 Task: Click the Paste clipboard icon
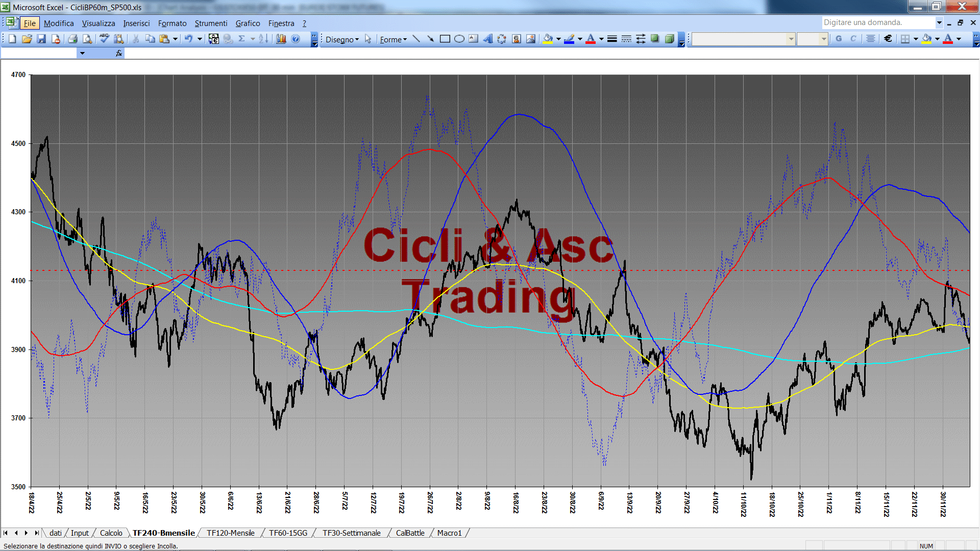(x=164, y=39)
